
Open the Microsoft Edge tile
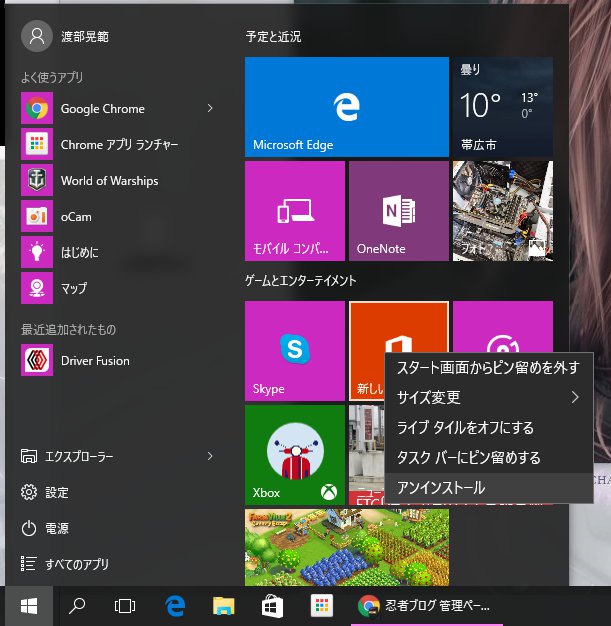tap(347, 107)
